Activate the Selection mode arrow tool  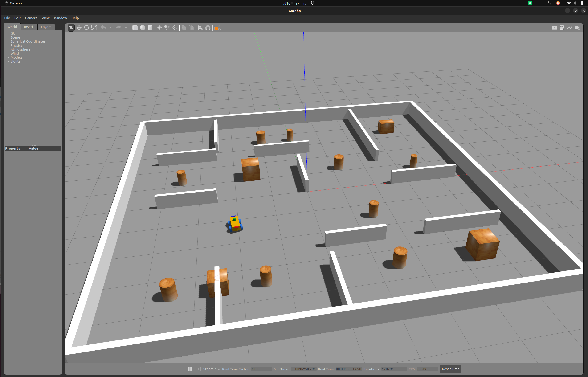pos(71,28)
